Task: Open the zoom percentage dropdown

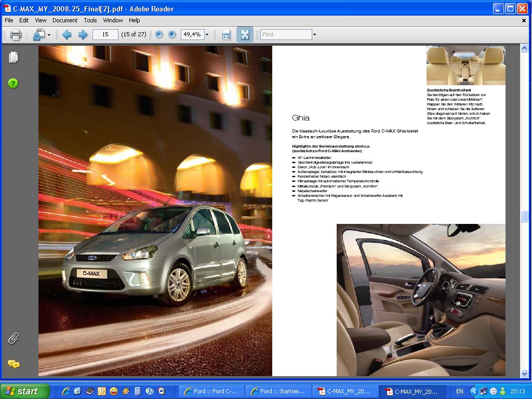Action: point(207,35)
